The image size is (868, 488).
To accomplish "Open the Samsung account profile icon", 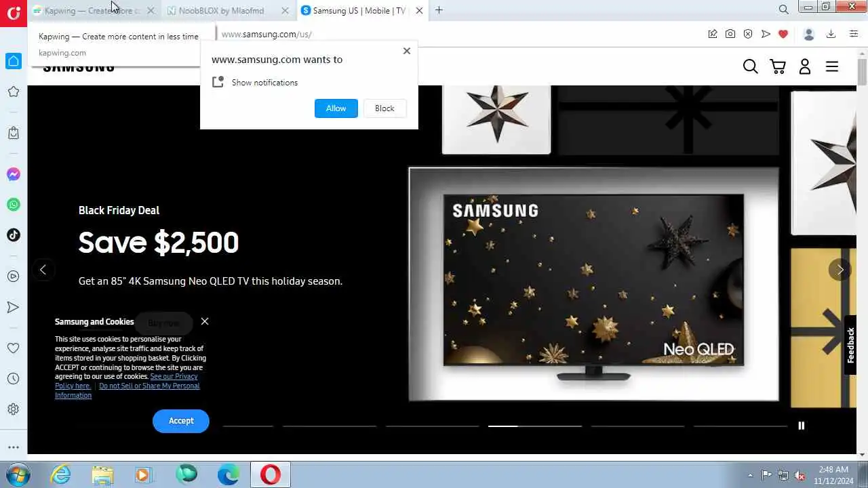I will 805,66.
